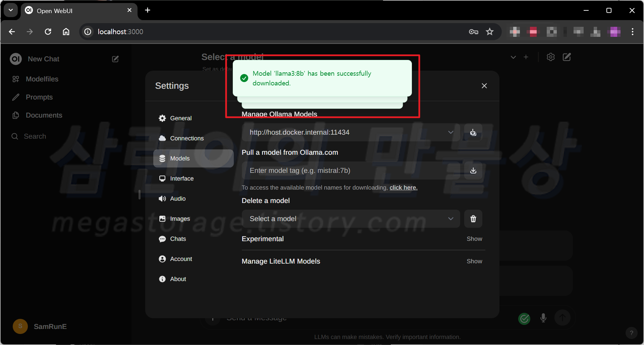Open the browser home page
644x345 pixels.
click(66, 32)
